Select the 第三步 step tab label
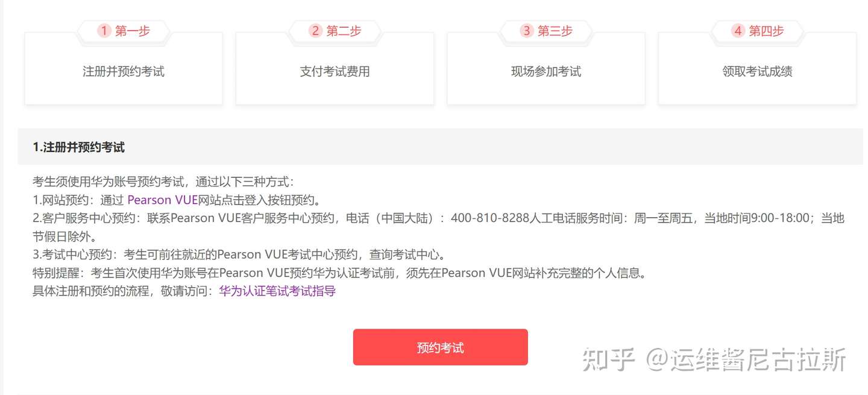This screenshot has width=868, height=395. 555,31
